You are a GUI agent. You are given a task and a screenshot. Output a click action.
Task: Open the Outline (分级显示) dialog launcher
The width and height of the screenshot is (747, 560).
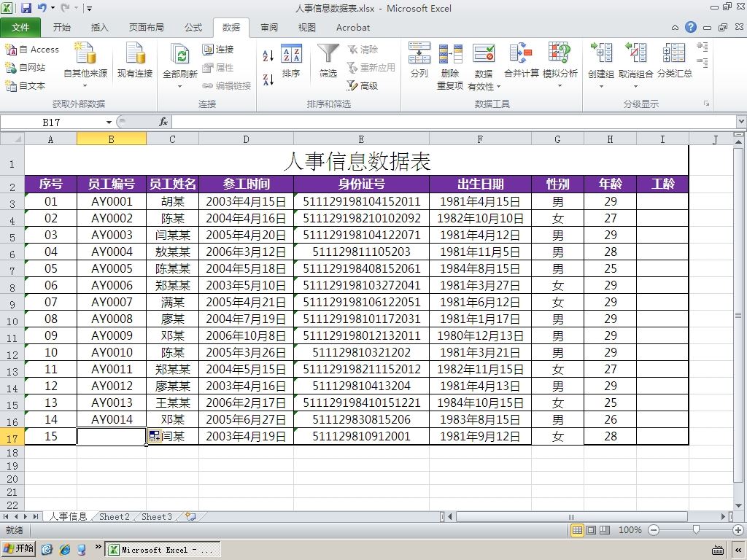point(706,104)
